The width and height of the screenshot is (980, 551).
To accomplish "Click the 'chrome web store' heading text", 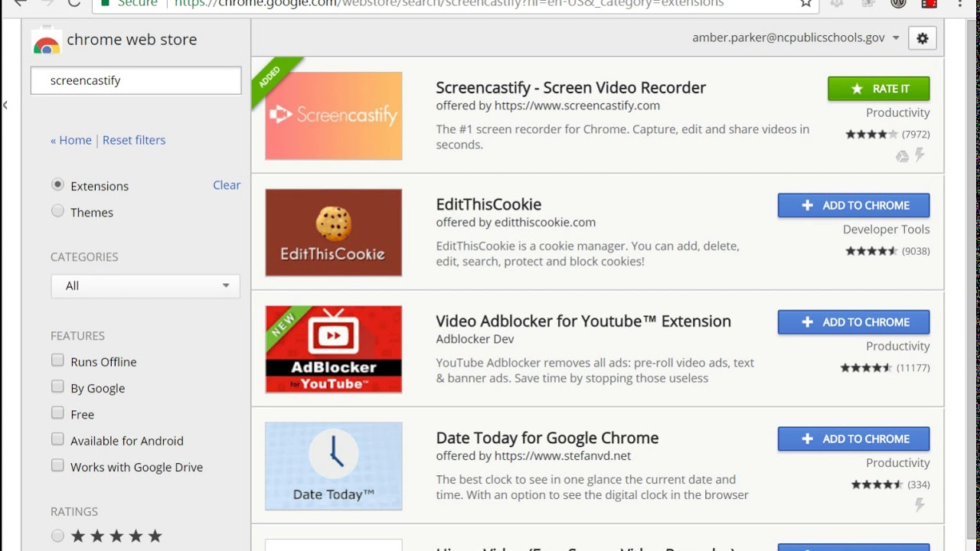I will coord(132,39).
